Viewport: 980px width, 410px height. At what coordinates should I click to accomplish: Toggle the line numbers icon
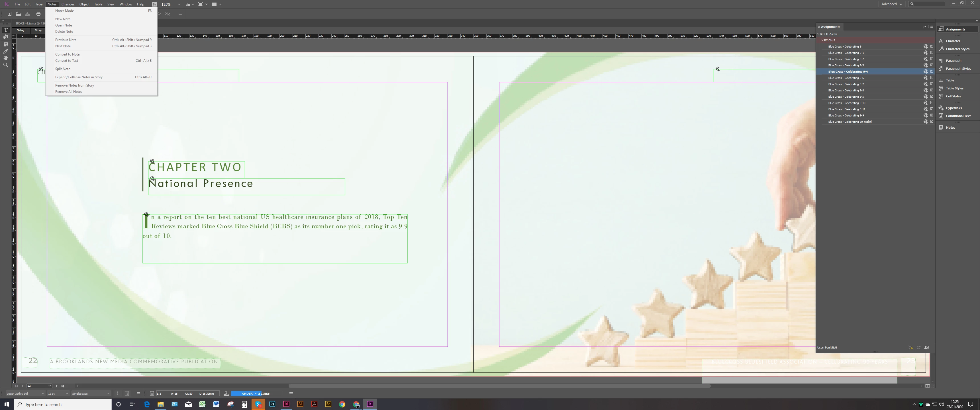118,394
